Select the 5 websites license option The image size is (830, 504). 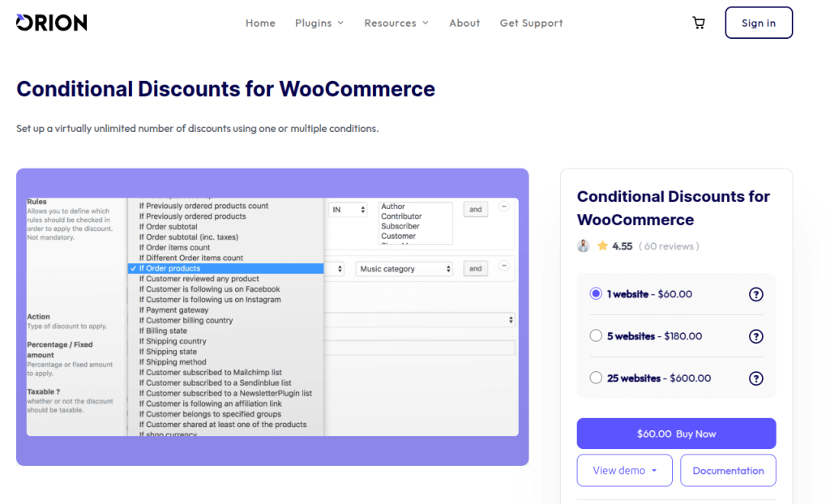[596, 335]
